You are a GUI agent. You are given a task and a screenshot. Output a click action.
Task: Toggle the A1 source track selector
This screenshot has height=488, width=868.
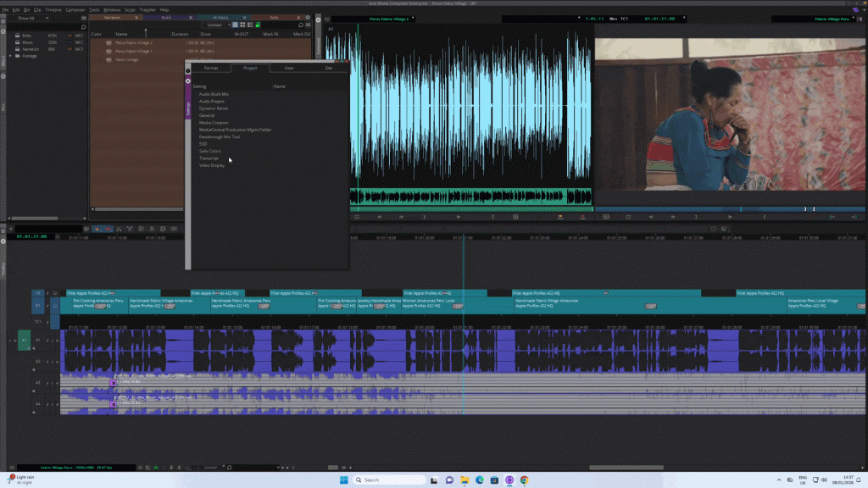coord(25,341)
